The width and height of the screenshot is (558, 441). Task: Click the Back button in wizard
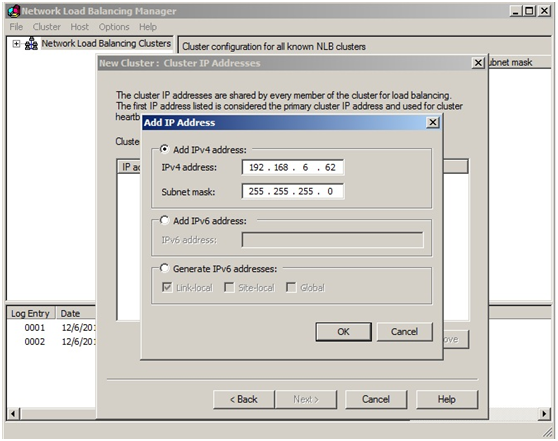(x=244, y=399)
